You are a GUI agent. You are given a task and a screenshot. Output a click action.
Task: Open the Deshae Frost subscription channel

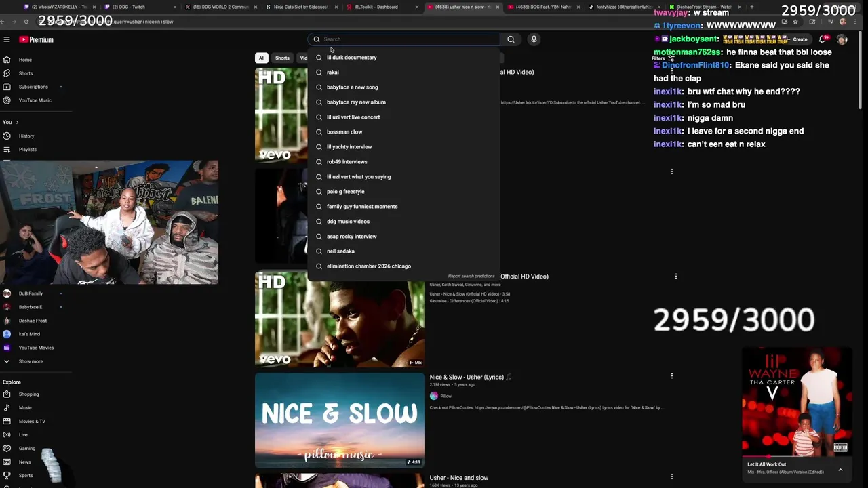coord(33,321)
